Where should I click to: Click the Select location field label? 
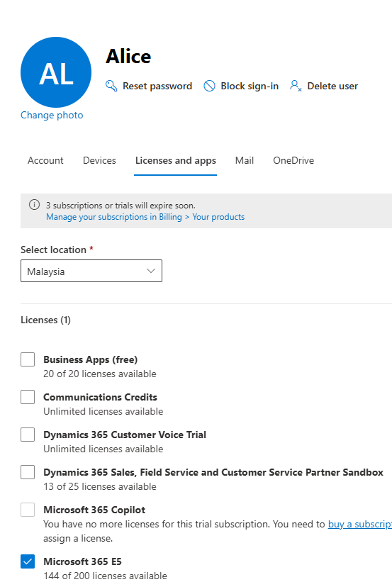[x=53, y=250]
